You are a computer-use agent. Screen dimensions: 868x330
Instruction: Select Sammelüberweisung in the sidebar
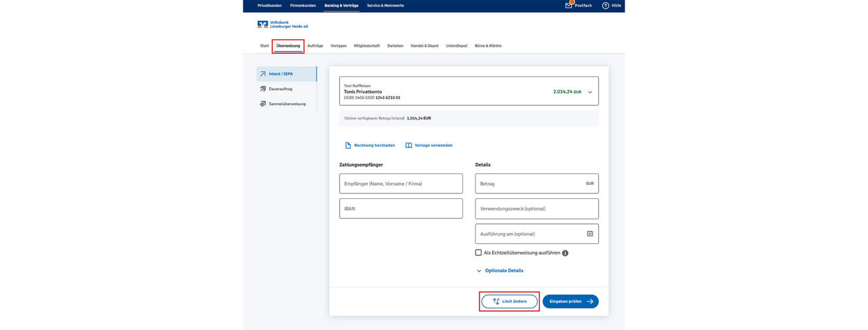click(287, 104)
